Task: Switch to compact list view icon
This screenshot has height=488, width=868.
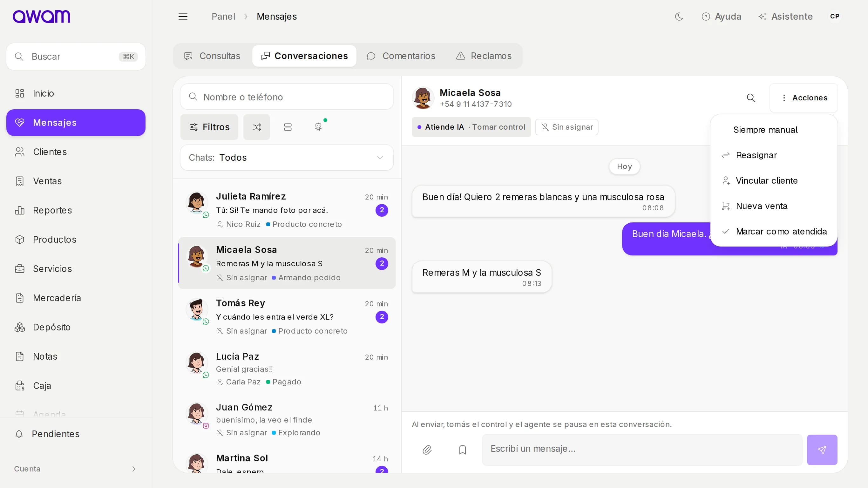Action: (288, 127)
